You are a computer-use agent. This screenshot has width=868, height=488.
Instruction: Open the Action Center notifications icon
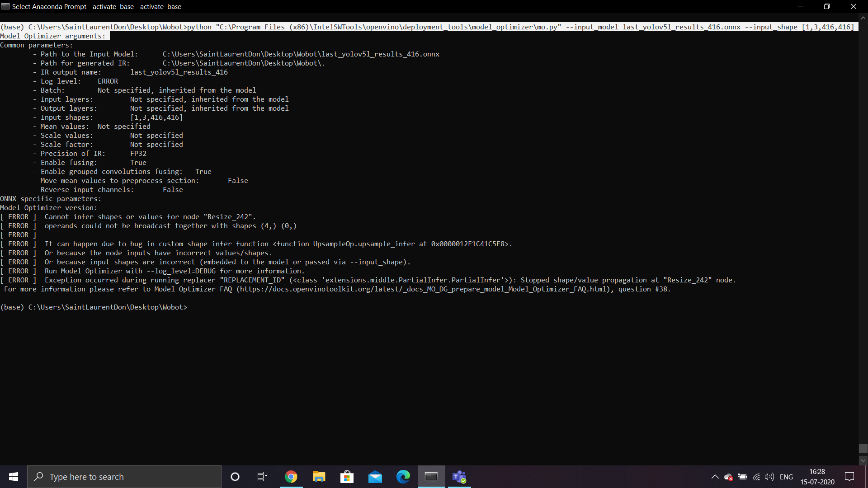point(849,477)
